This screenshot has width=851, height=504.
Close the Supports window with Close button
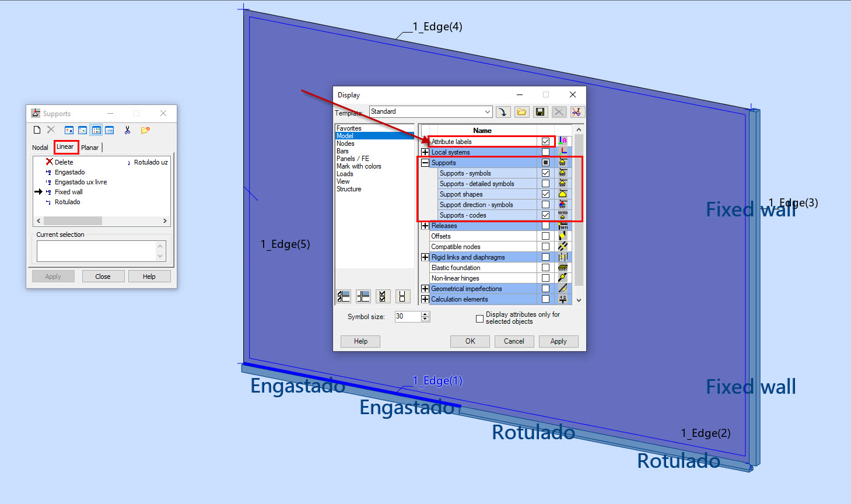(x=103, y=276)
